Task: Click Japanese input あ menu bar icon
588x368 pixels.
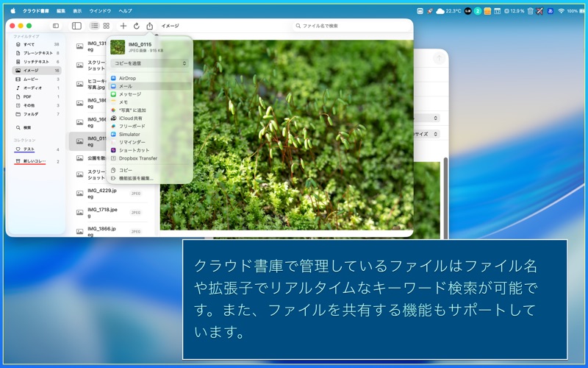Action: 551,11
